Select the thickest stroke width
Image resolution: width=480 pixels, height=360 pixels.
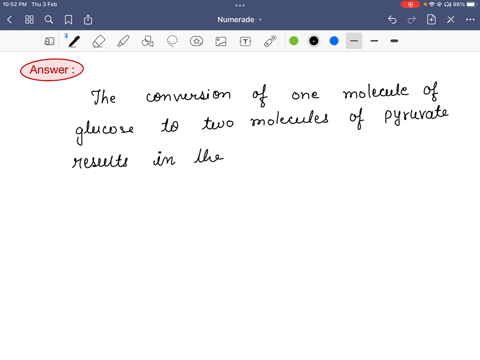coord(394,41)
